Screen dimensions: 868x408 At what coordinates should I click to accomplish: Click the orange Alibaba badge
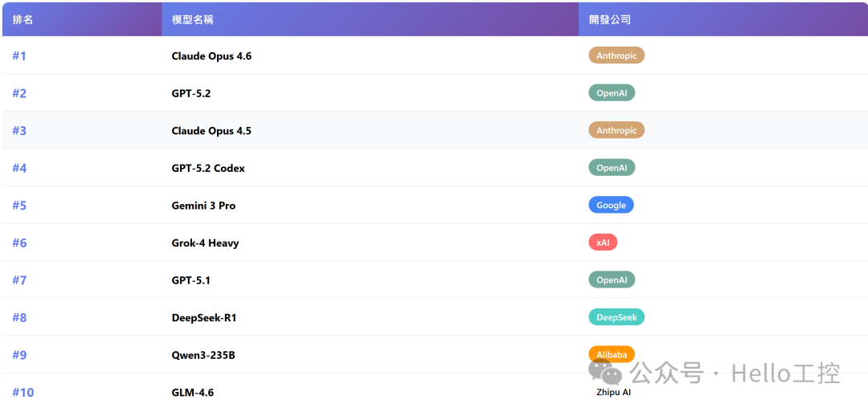point(612,354)
